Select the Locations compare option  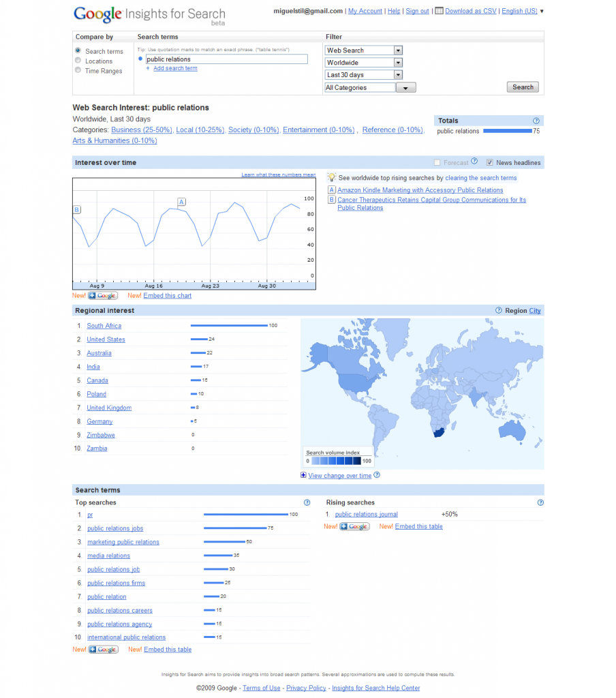tap(78, 61)
